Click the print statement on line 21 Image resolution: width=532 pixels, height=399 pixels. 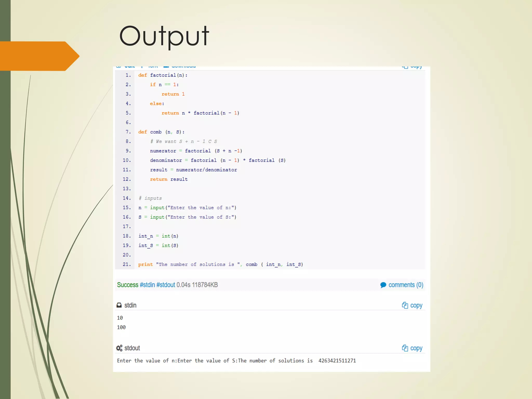(221, 264)
